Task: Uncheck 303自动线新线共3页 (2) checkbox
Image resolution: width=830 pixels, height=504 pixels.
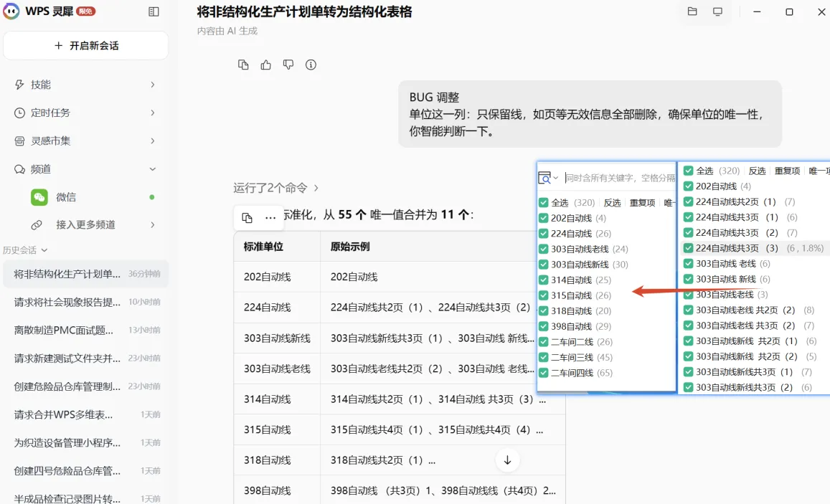Action: coord(688,387)
